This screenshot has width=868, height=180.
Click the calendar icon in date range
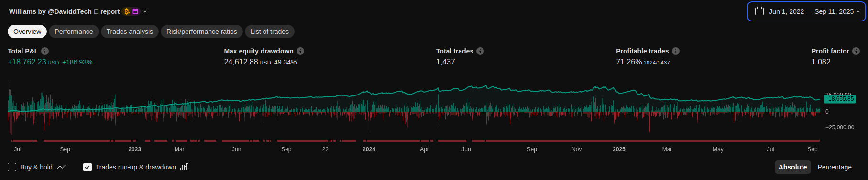click(759, 11)
